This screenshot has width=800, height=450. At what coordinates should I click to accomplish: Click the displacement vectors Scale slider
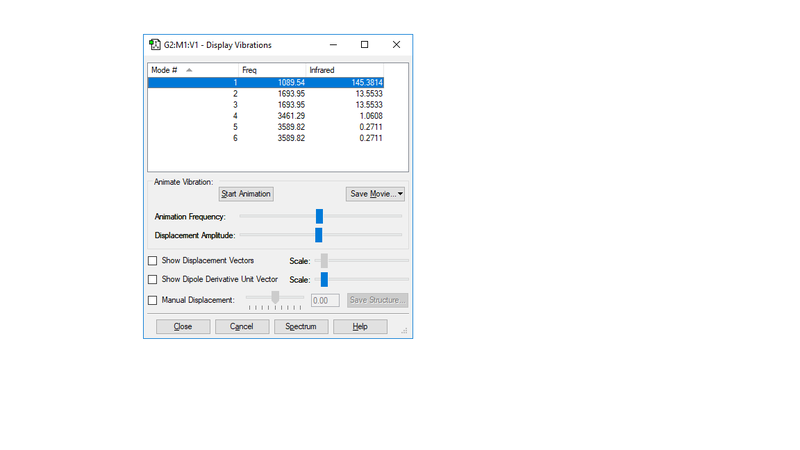(324, 261)
